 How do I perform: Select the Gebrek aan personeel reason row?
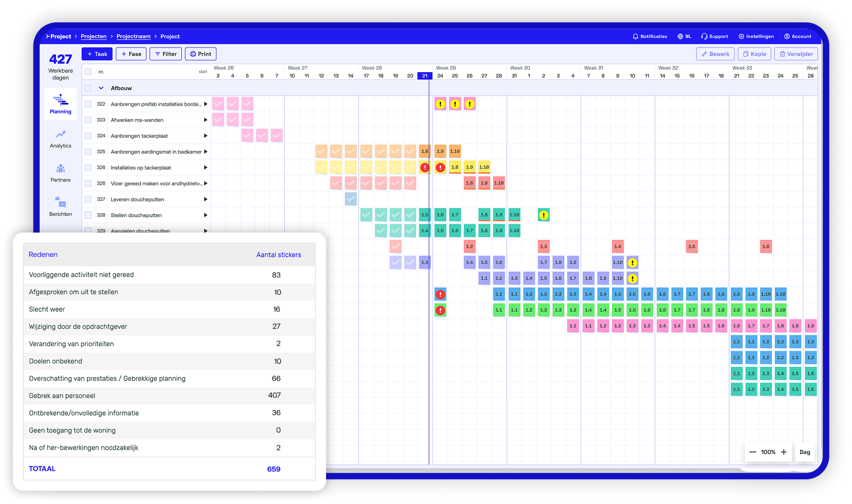(169, 395)
